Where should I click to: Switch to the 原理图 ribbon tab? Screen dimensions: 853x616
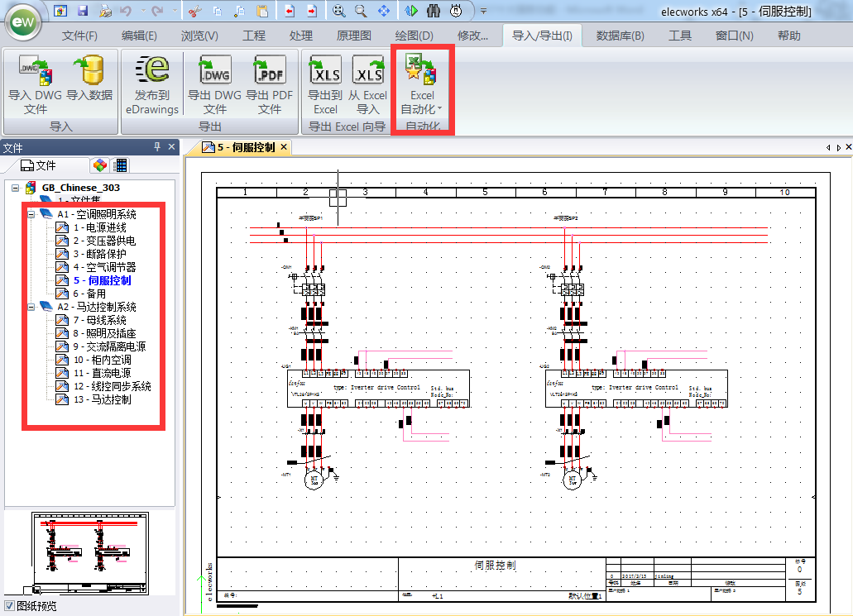click(353, 36)
